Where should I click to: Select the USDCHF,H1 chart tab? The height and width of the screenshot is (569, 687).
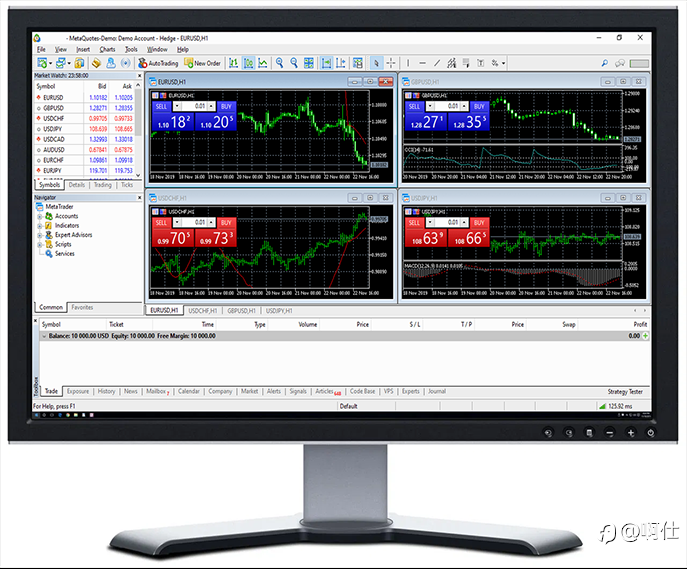pos(202,311)
